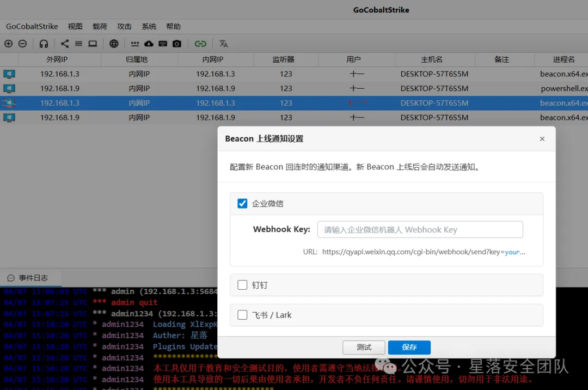Enable the 飞书 / Lark checkbox
Screen dimensions: 588x390
pyautogui.click(x=242, y=315)
